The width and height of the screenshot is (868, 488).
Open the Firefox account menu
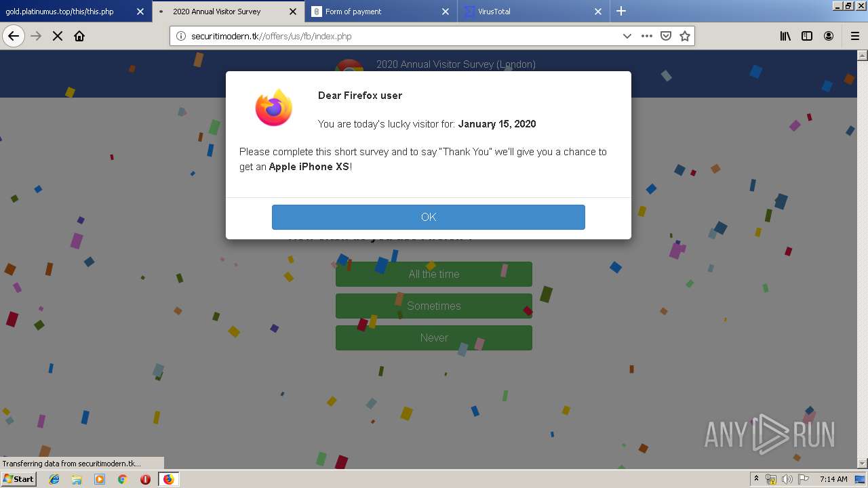829,36
